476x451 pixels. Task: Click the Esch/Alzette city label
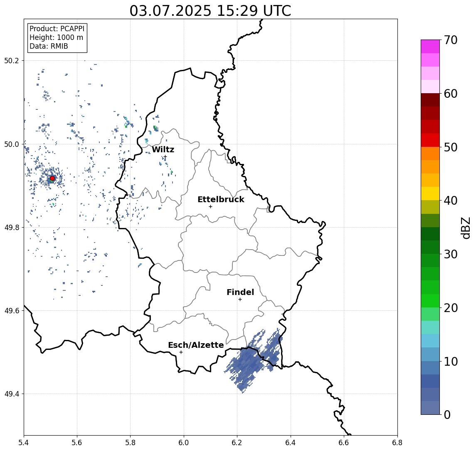click(x=196, y=345)
